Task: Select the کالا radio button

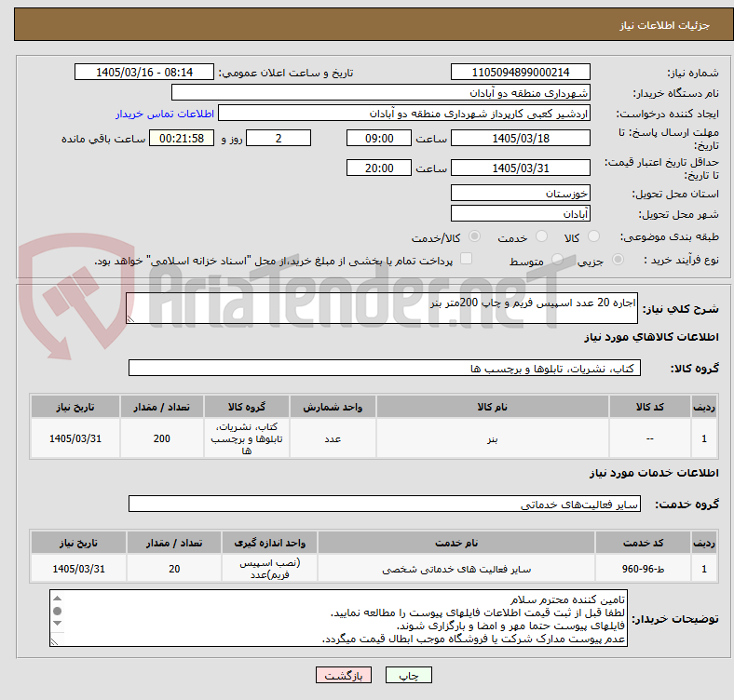Action: pos(593,236)
